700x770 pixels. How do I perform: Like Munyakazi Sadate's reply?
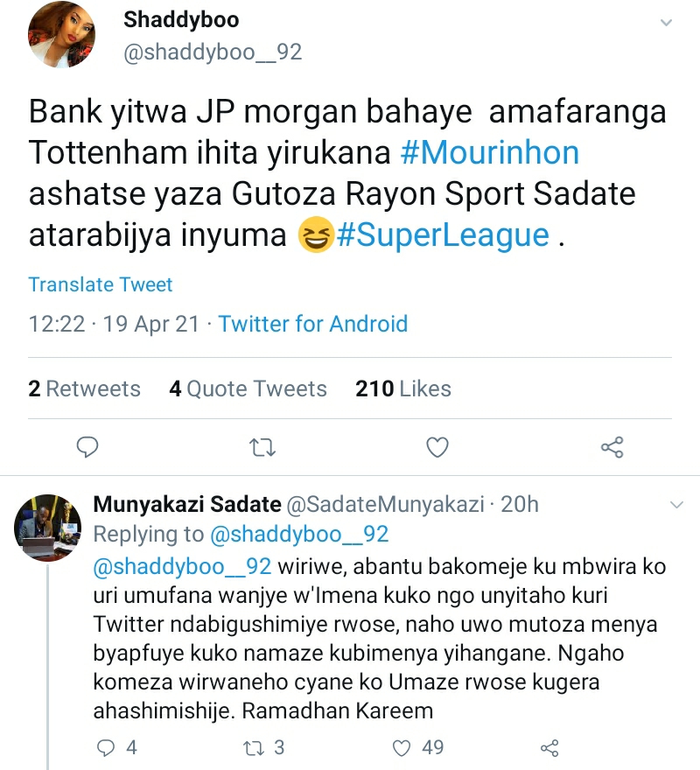coord(402,747)
